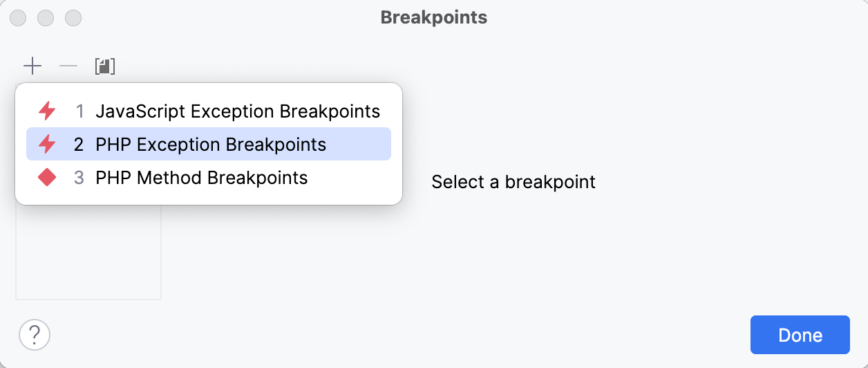Viewport: 868px width, 368px height.
Task: Click the JavaScript Exception lightning bolt icon
Action: (x=47, y=111)
